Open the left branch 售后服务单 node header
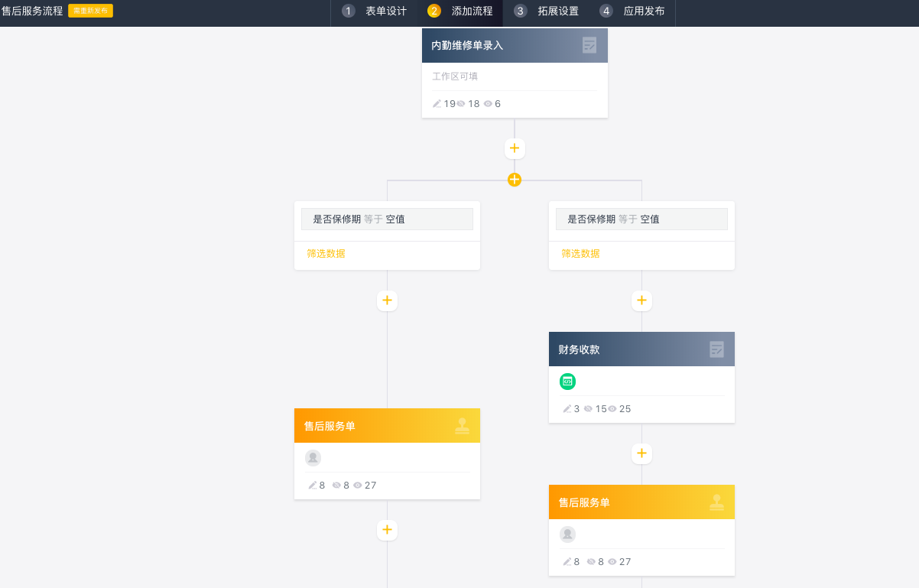919x588 pixels. click(x=387, y=426)
